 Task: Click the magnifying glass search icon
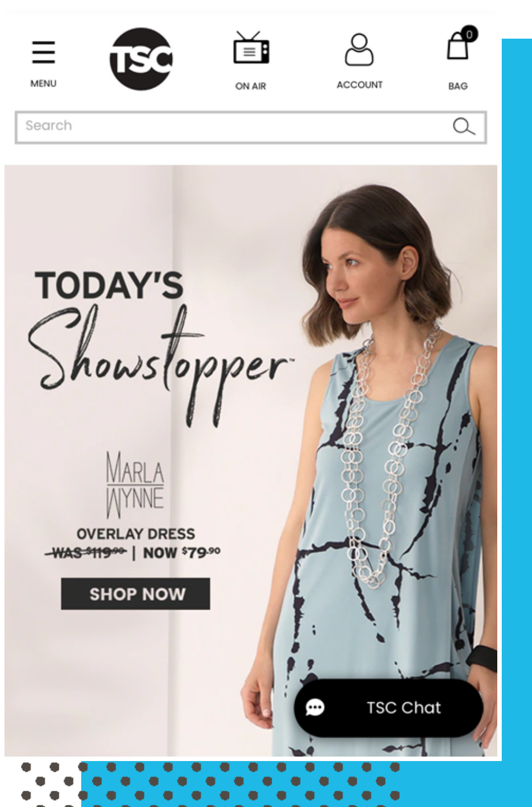pyautogui.click(x=464, y=127)
